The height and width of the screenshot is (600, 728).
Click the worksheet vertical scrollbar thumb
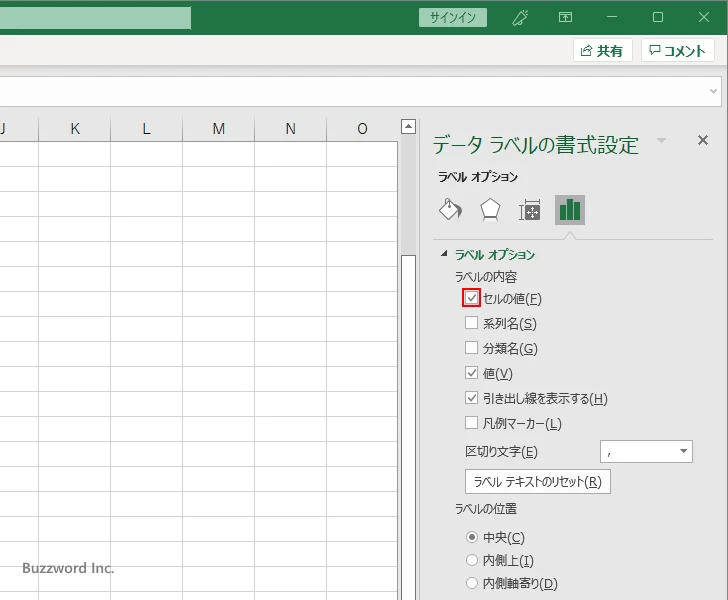pos(408,427)
